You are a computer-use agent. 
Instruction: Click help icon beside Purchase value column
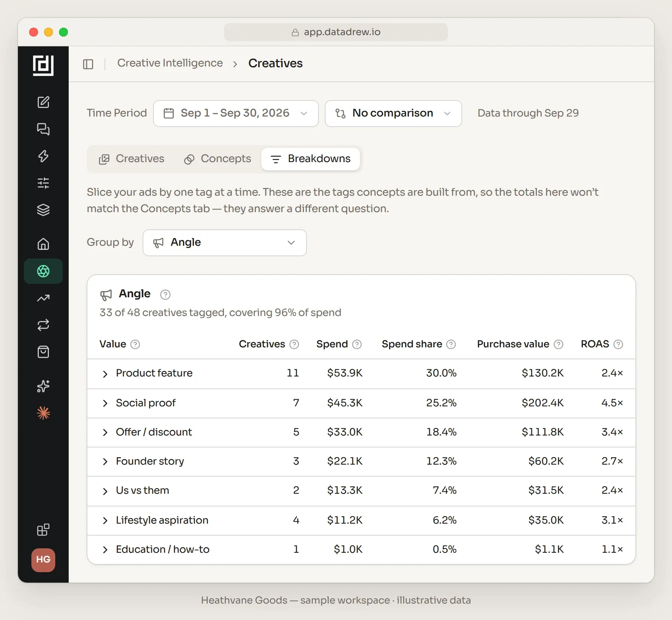point(559,344)
